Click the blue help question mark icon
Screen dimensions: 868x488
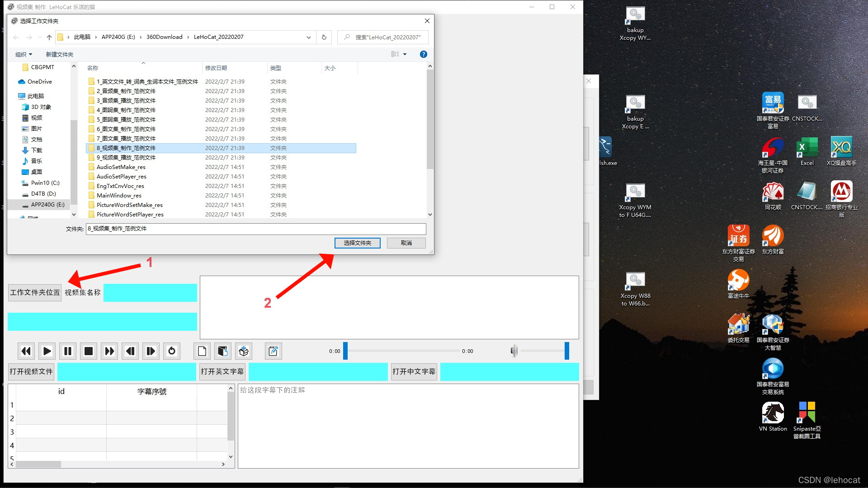pyautogui.click(x=423, y=54)
